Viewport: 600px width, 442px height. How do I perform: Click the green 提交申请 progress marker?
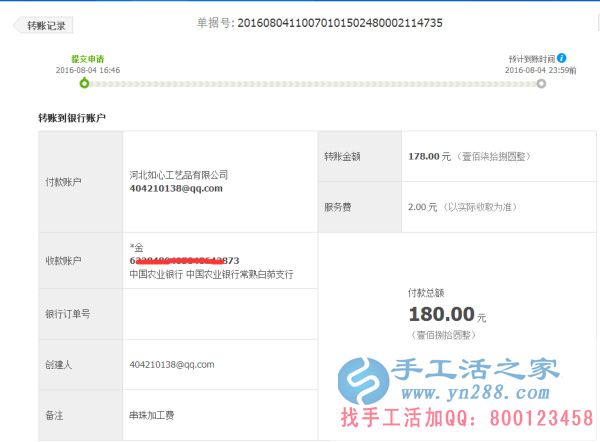(86, 84)
